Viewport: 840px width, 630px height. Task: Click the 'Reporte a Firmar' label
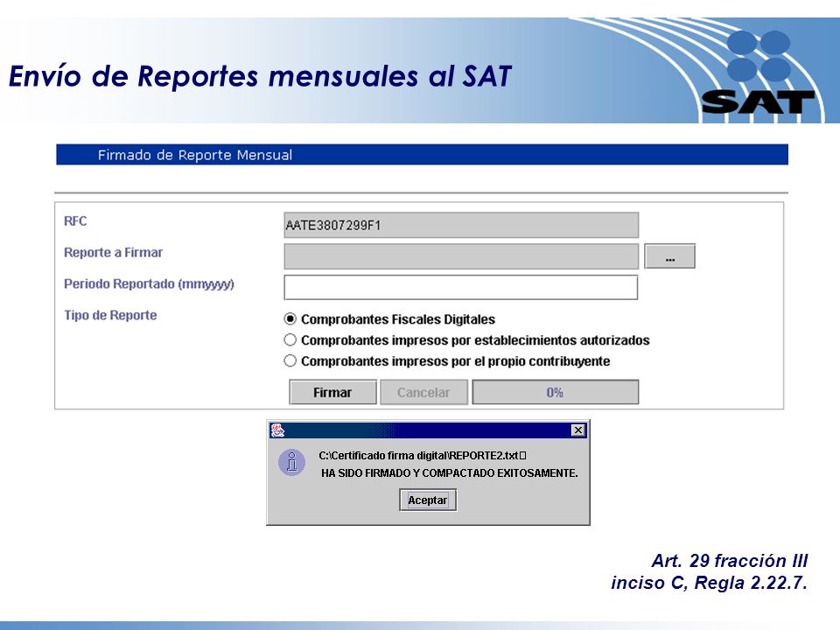pyautogui.click(x=113, y=252)
